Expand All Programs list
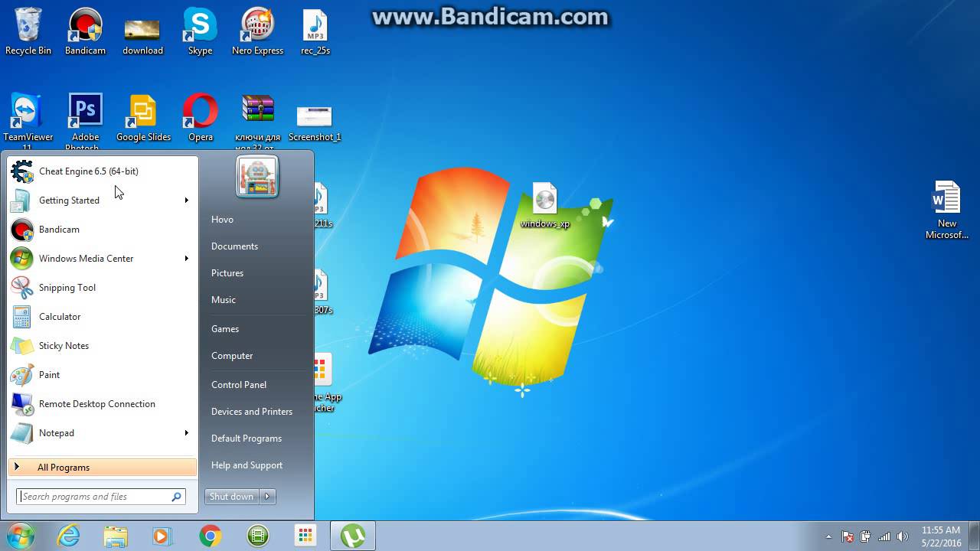The height and width of the screenshot is (551, 980). (x=103, y=468)
